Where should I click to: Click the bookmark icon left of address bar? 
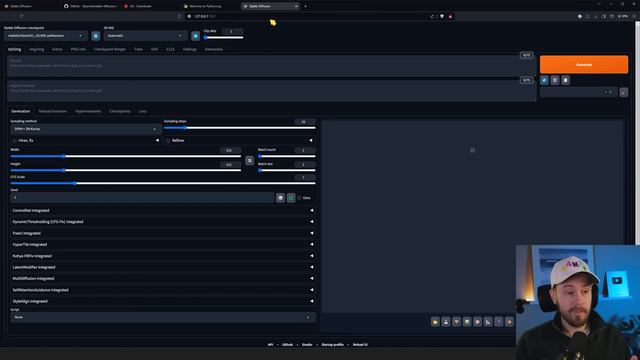point(179,16)
